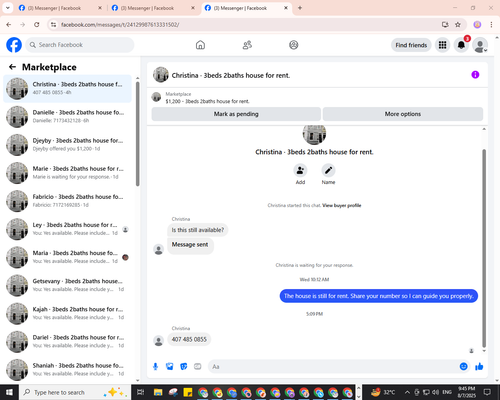
Task: Click the conversation list scrollbar
Action: (x=138, y=133)
